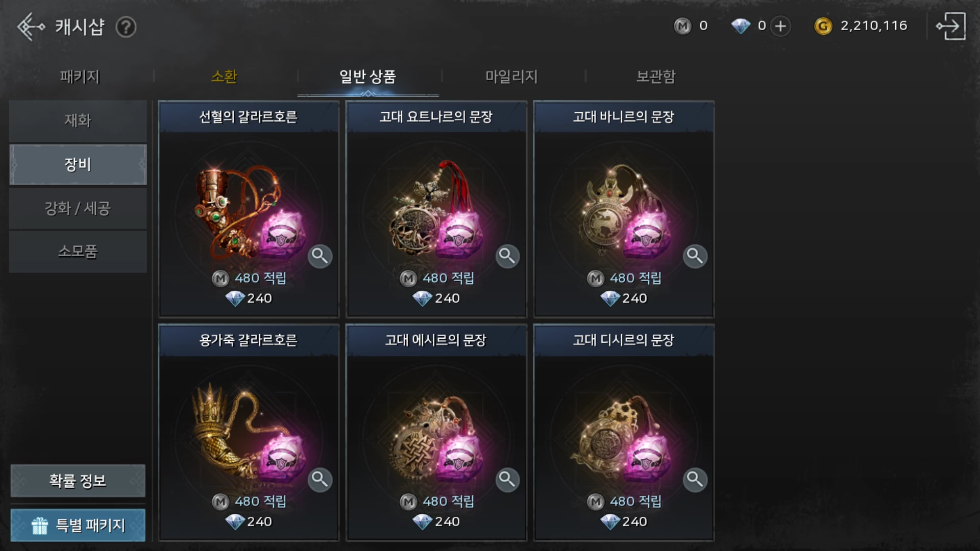Magnify 고대 에시르의 문장 item details
This screenshot has width=980, height=551.
coord(507,480)
